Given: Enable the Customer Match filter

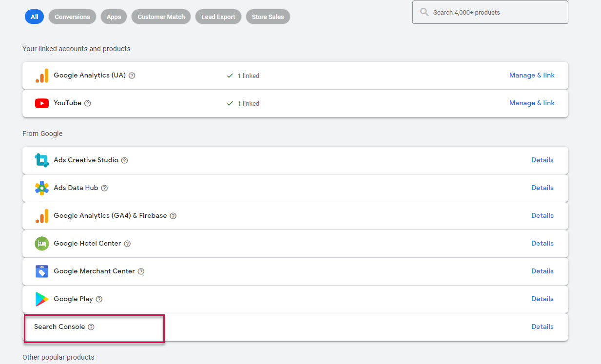Looking at the screenshot, I should click(x=161, y=16).
